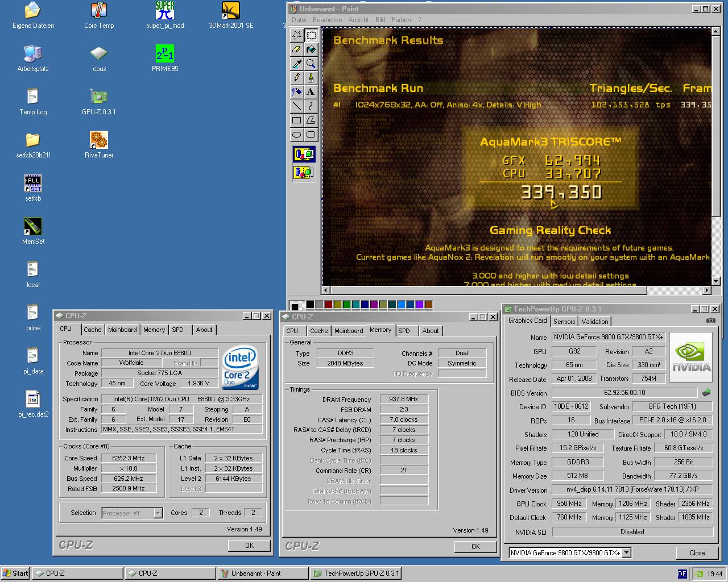
Task: Enable opaque selection mode in Paint toolbox
Action: coord(304,154)
